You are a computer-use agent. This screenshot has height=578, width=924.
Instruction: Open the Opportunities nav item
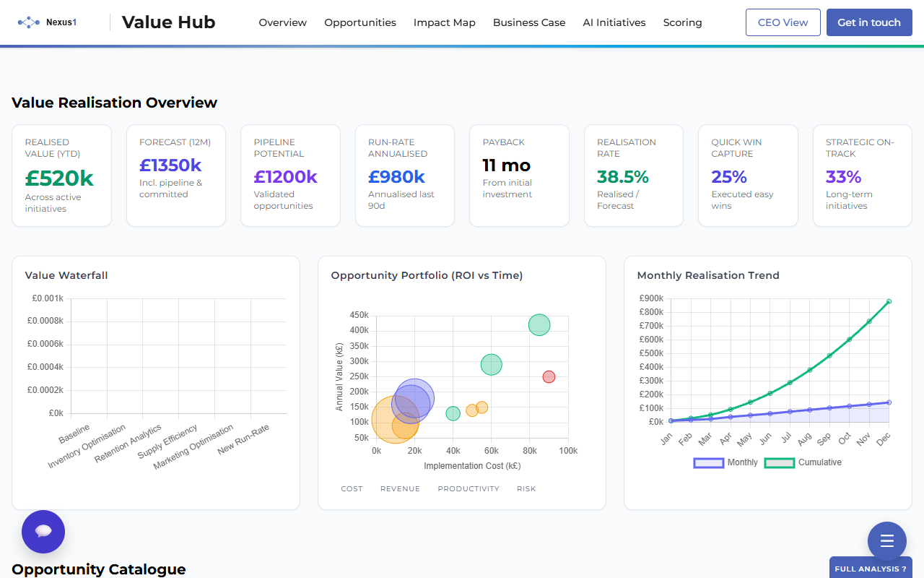pyautogui.click(x=359, y=22)
